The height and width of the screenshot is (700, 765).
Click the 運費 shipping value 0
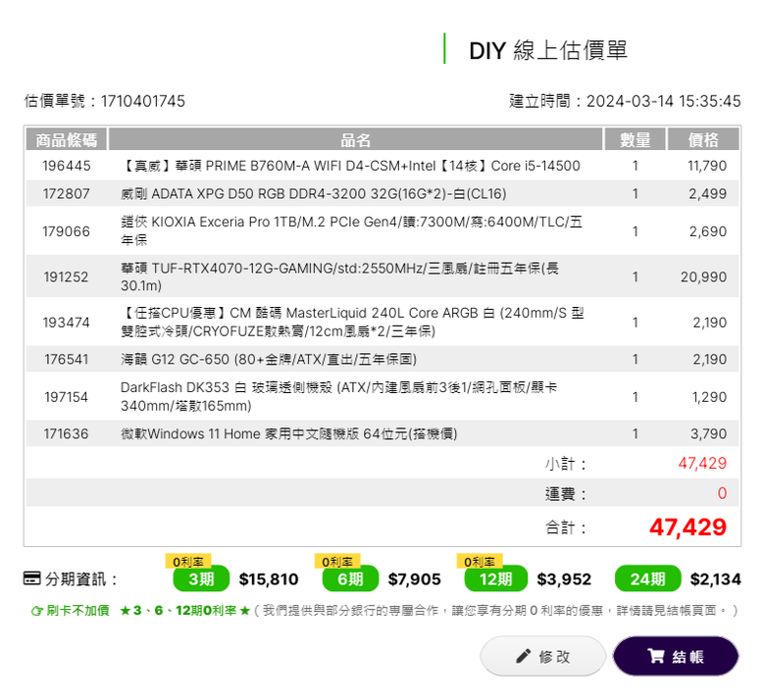click(x=722, y=493)
